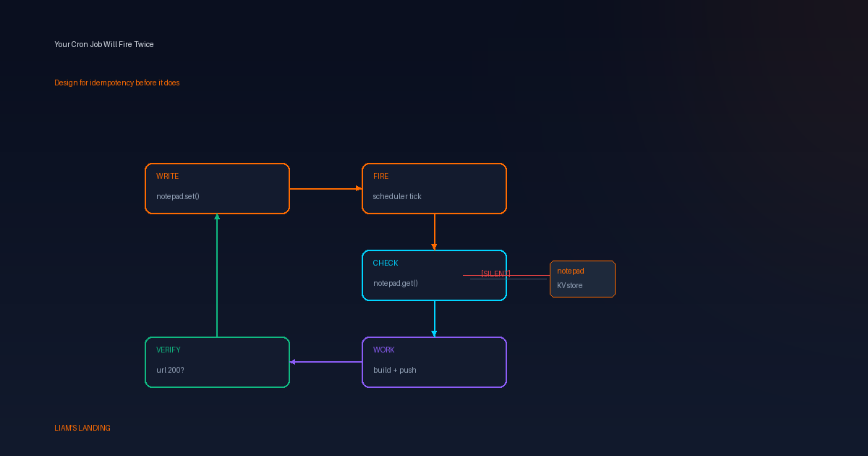Click the 'notepad.set()' text

pyautogui.click(x=178, y=196)
